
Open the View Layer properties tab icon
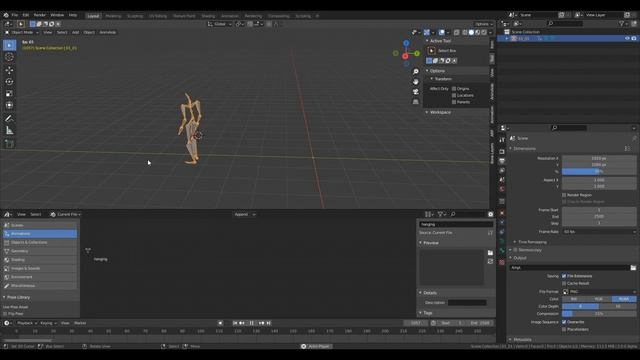click(502, 170)
